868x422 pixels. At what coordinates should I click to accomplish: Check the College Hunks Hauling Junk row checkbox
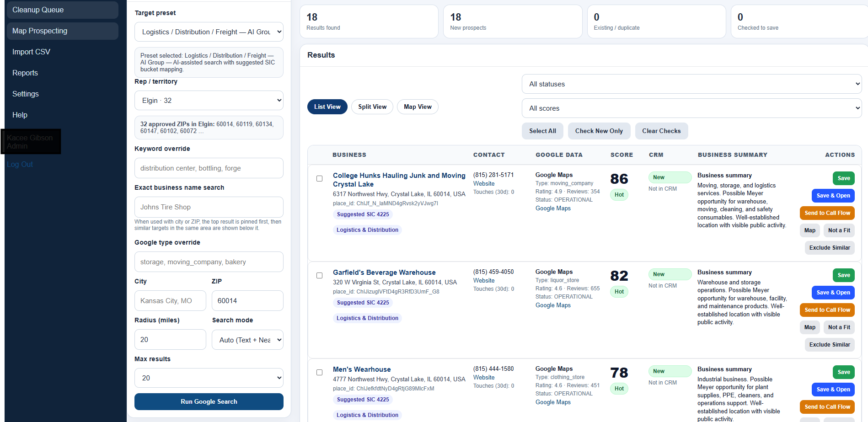click(320, 179)
